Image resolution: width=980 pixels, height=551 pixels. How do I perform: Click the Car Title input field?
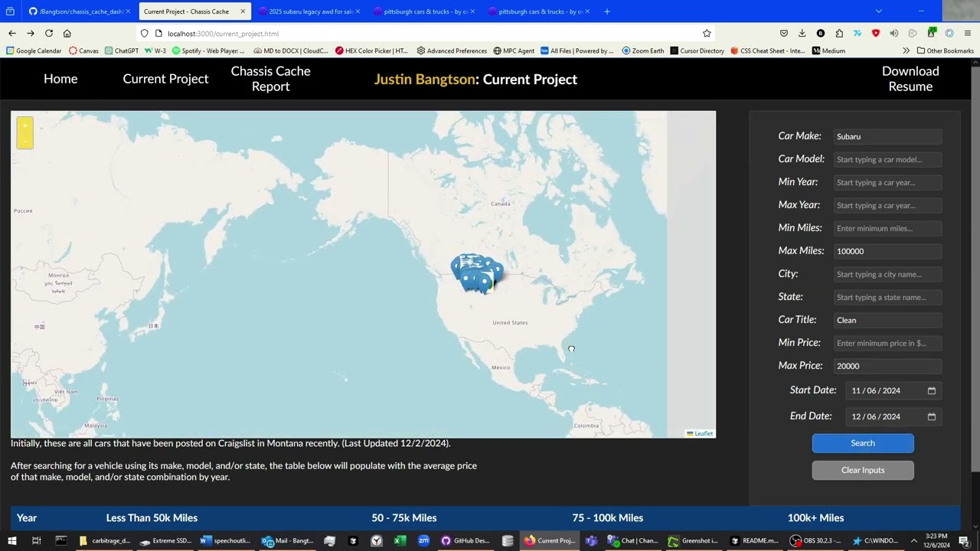pyautogui.click(x=887, y=320)
